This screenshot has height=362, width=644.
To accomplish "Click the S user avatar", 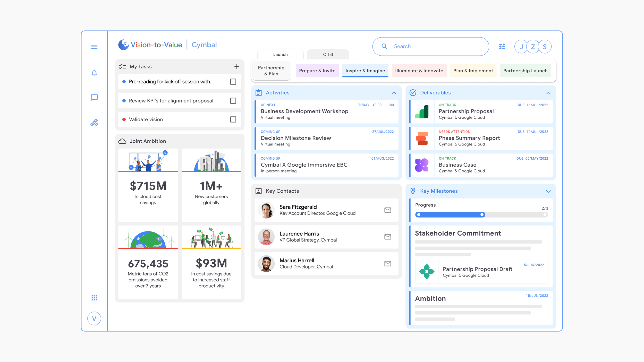I will point(545,47).
